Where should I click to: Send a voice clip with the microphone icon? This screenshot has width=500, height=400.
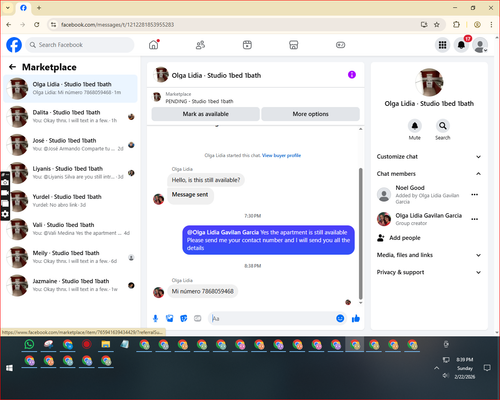155,318
